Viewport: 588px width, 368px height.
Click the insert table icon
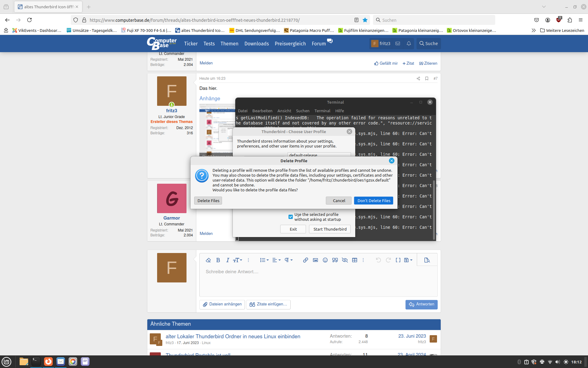click(355, 260)
